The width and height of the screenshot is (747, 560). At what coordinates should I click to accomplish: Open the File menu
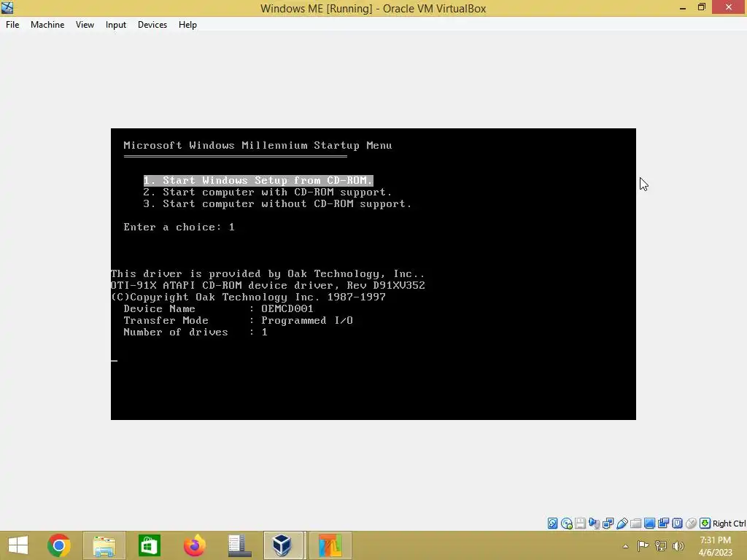12,25
